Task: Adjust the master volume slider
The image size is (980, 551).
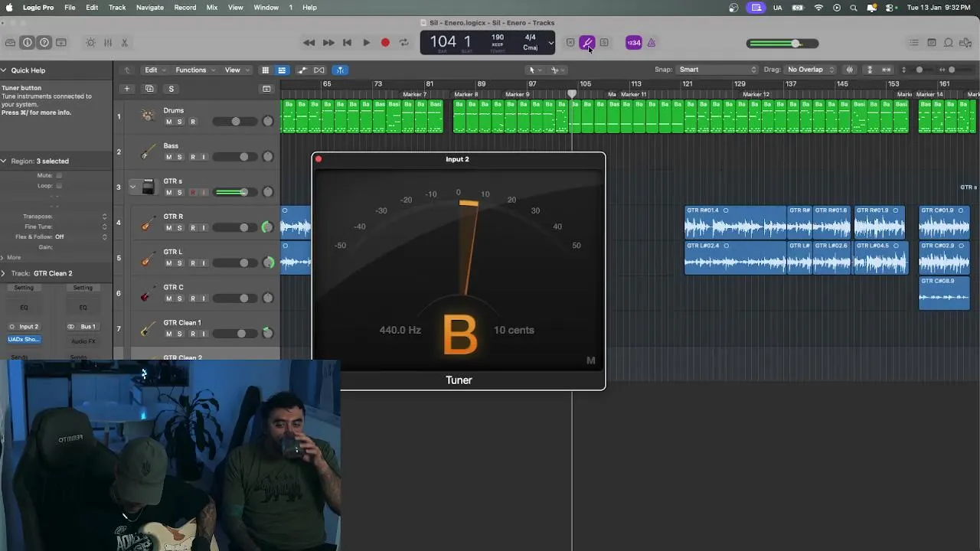Action: [782, 44]
